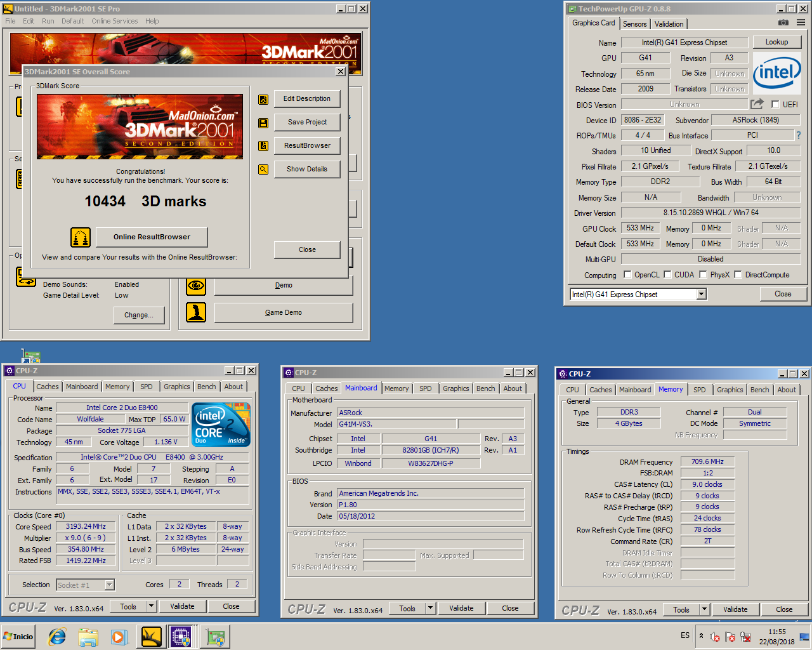812x650 pixels.
Task: Switch to 3DMark2001 via its taskbar icon
Action: point(152,637)
